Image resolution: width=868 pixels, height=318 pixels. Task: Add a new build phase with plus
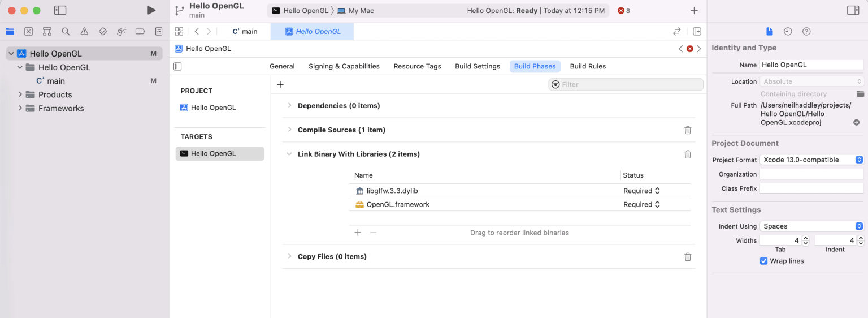[280, 84]
